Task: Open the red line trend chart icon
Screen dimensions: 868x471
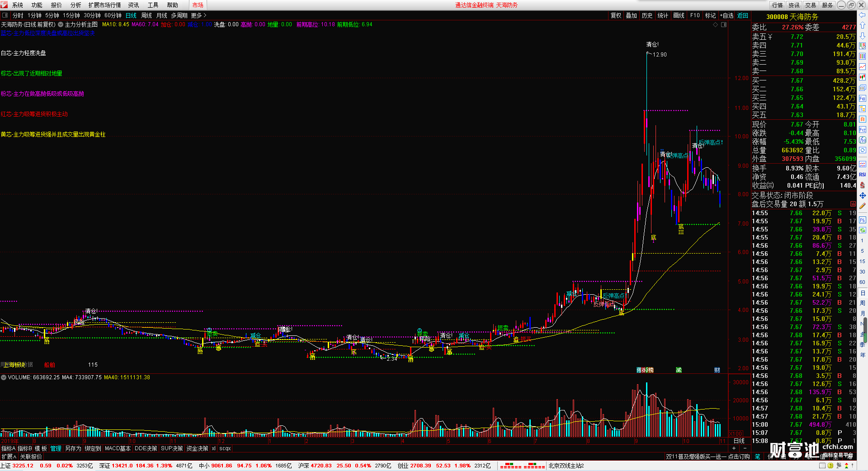Action: pyautogui.click(x=863, y=66)
